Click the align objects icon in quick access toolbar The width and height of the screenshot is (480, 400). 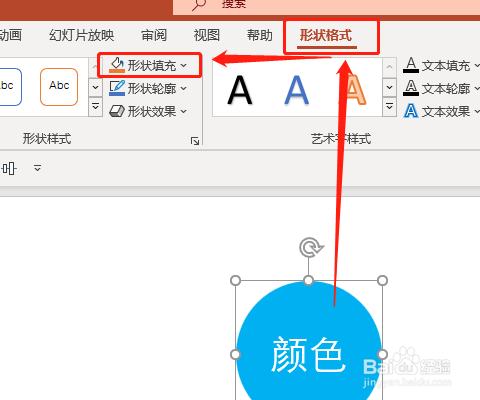click(x=9, y=168)
